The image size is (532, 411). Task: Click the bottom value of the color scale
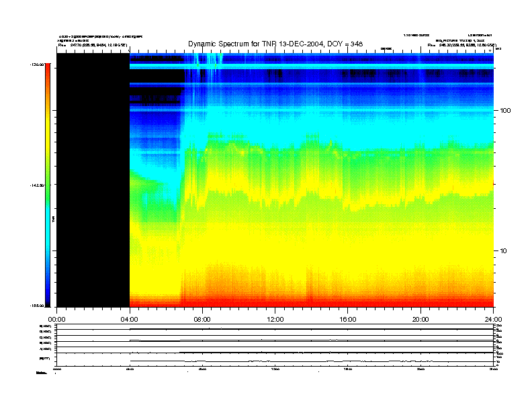37,306
